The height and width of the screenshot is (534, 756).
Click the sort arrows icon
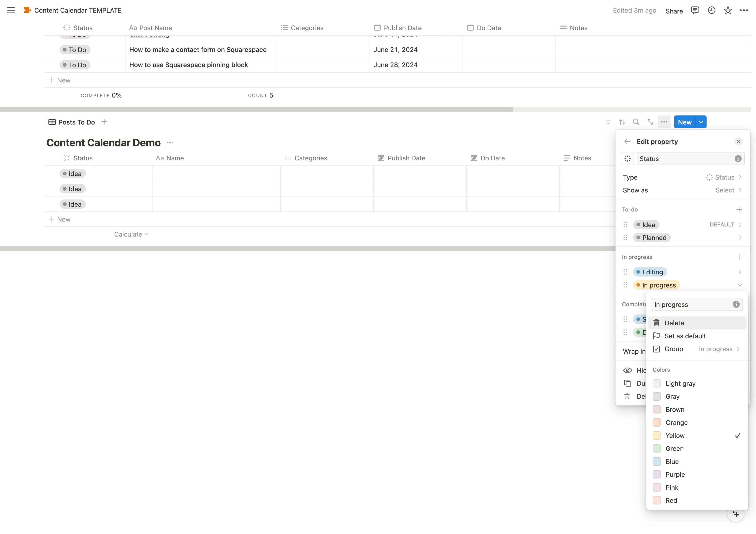[x=622, y=122]
